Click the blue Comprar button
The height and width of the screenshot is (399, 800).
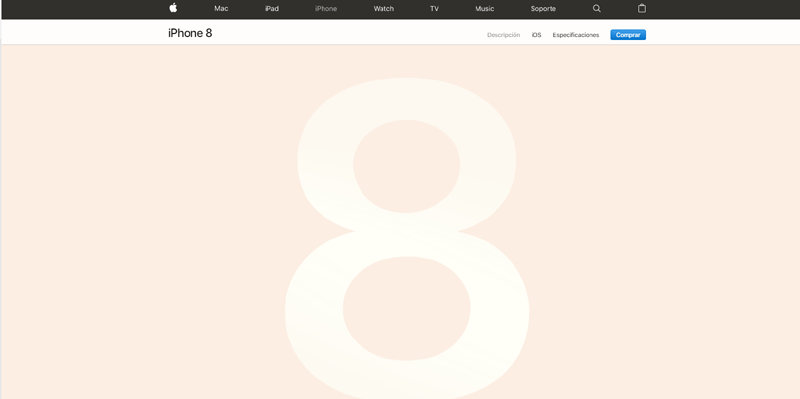628,35
